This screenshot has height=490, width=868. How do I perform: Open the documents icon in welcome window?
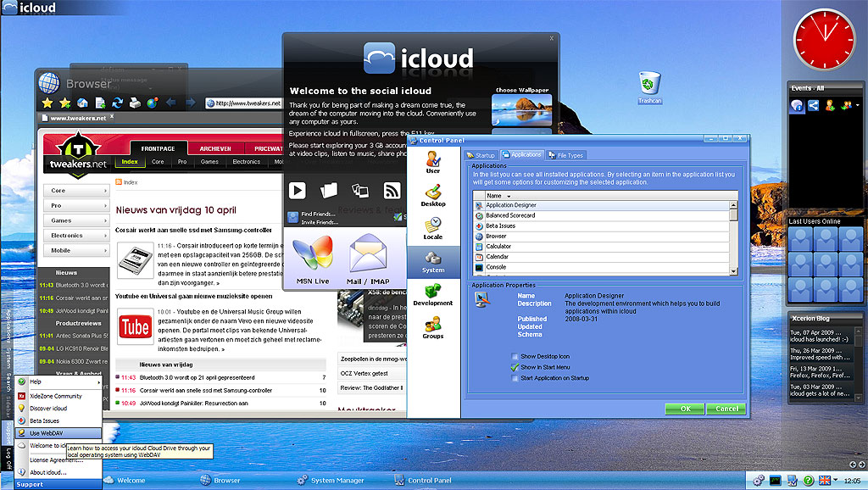pyautogui.click(x=328, y=191)
